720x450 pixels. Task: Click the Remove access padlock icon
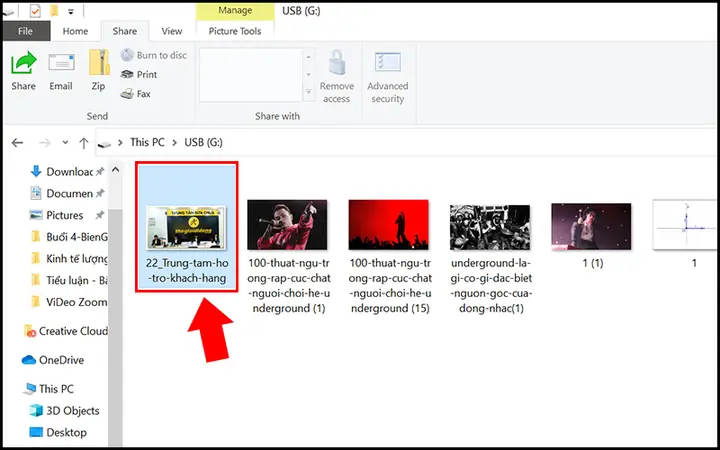click(337, 62)
